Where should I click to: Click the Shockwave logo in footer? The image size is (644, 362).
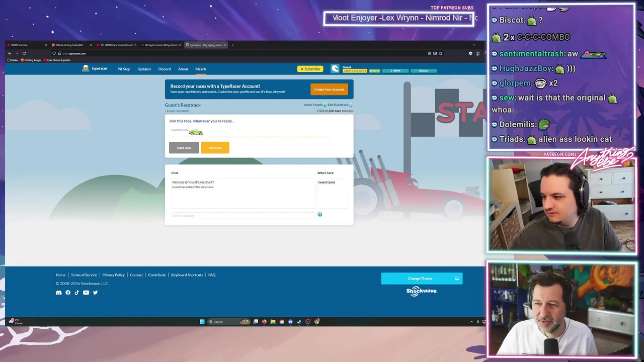click(x=422, y=291)
